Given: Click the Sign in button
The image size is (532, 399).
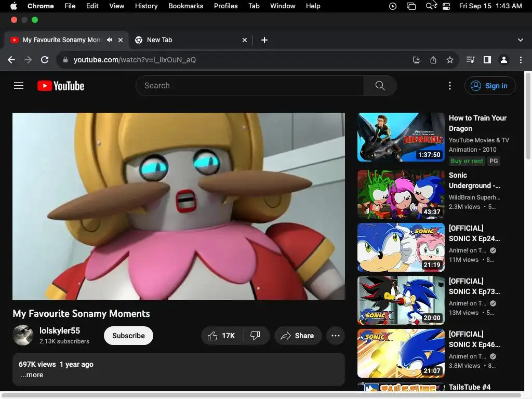Looking at the screenshot, I should coord(490,86).
